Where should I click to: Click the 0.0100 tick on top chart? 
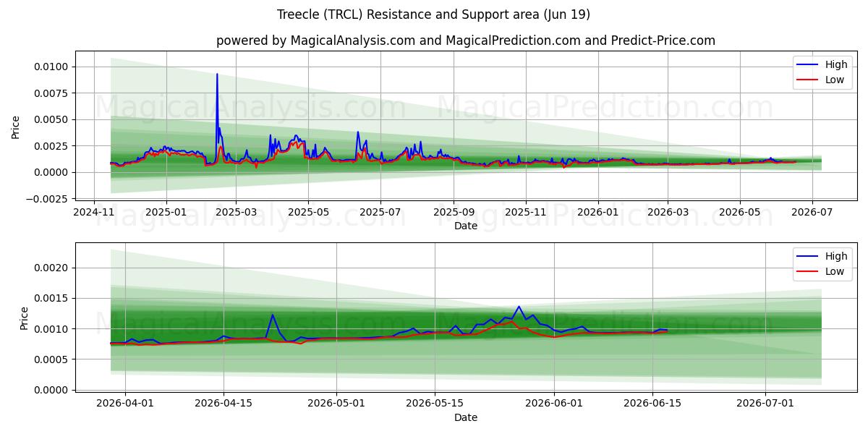tap(52, 67)
